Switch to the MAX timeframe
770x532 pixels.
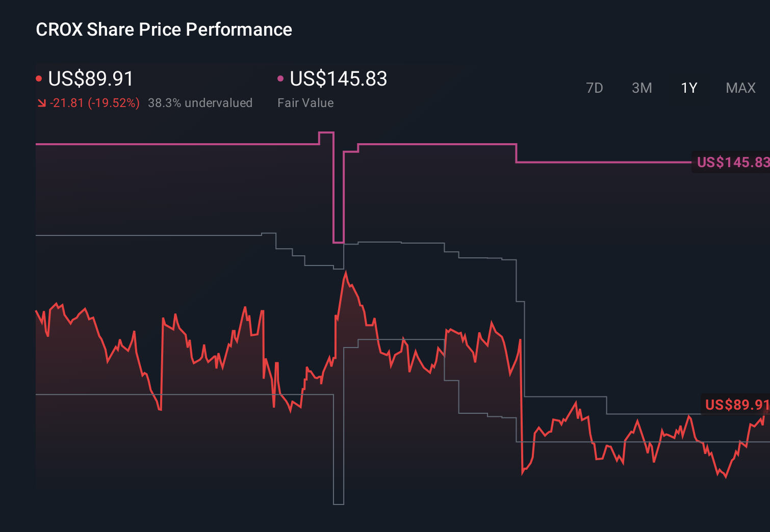pyautogui.click(x=740, y=88)
